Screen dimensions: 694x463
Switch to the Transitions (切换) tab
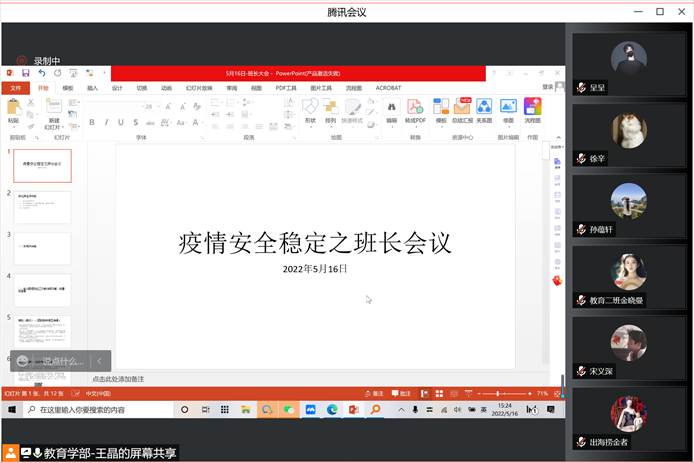[142, 88]
